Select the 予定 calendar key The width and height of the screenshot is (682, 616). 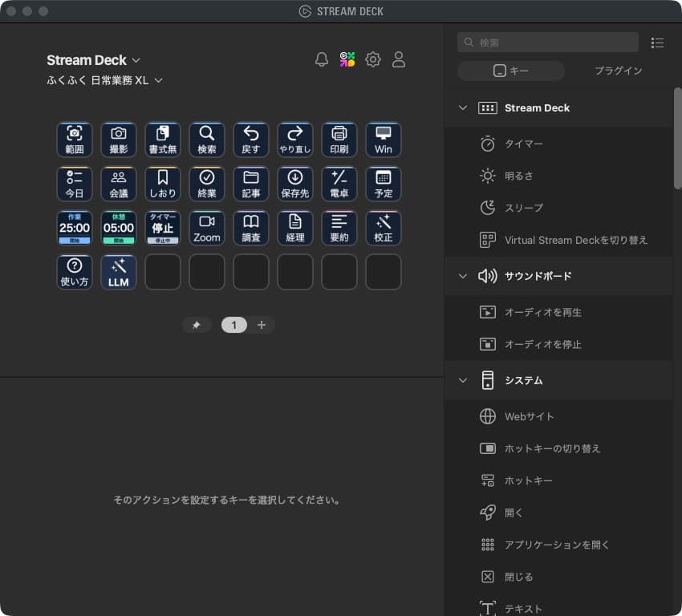(384, 184)
